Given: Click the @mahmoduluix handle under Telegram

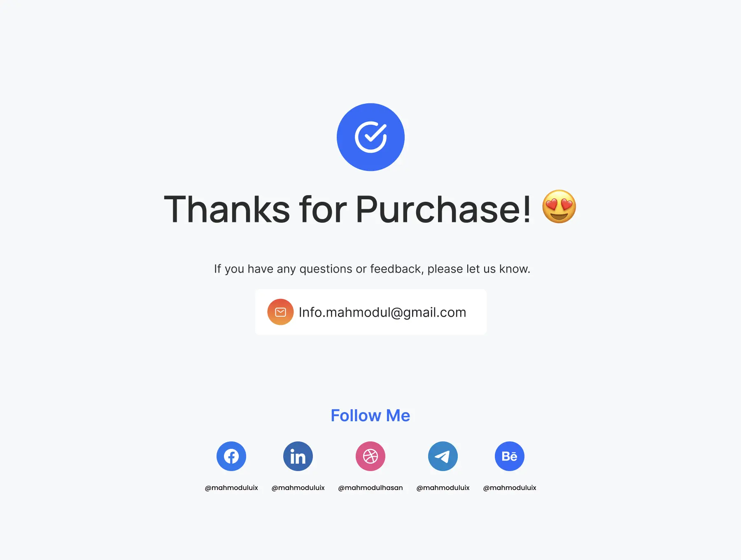Looking at the screenshot, I should (x=443, y=488).
